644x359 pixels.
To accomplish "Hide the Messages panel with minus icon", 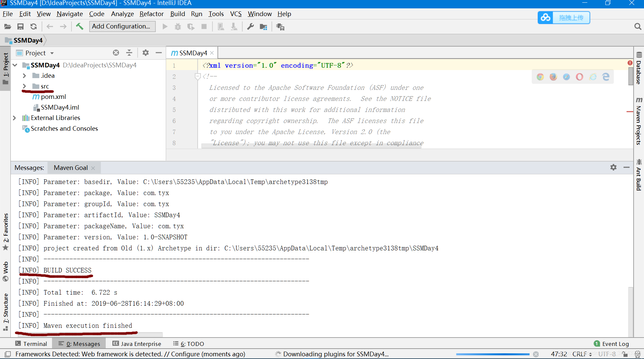I will click(627, 167).
